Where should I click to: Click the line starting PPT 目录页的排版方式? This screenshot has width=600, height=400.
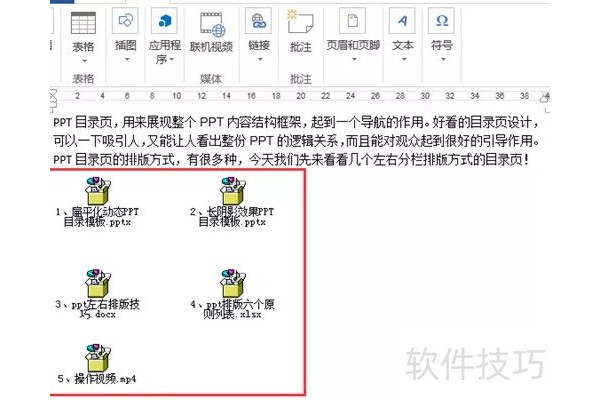click(x=291, y=159)
